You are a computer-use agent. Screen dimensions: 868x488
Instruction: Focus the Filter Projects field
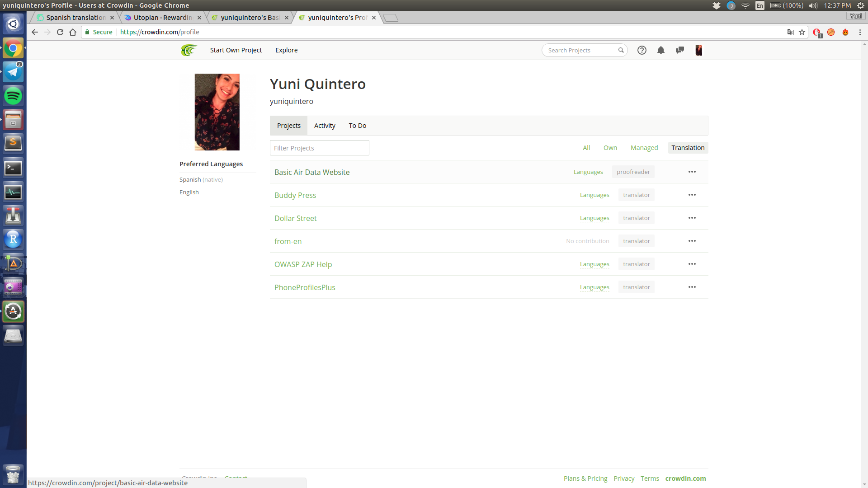pos(320,148)
